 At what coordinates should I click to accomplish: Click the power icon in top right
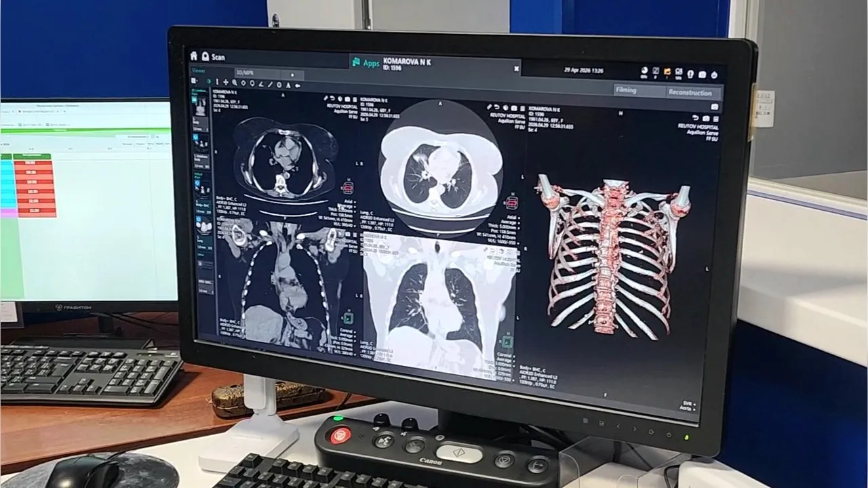(714, 75)
